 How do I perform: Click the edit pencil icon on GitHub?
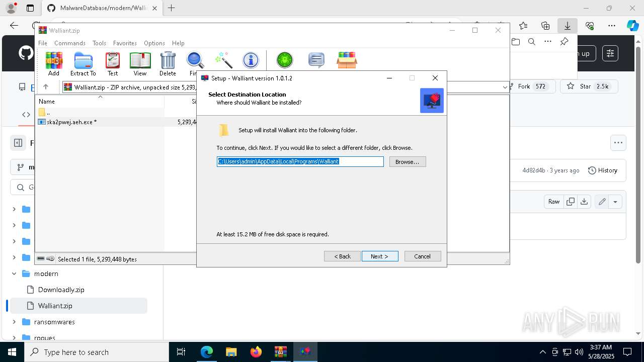(602, 202)
